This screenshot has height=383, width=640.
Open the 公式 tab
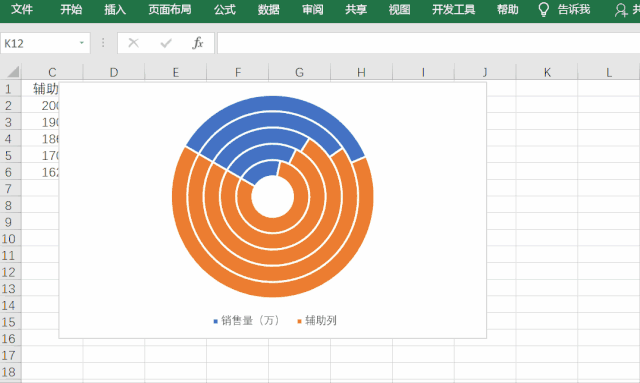tap(225, 9)
